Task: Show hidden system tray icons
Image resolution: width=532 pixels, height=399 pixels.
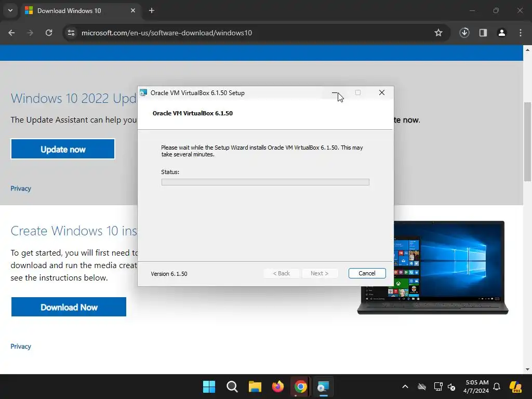Action: pyautogui.click(x=405, y=387)
